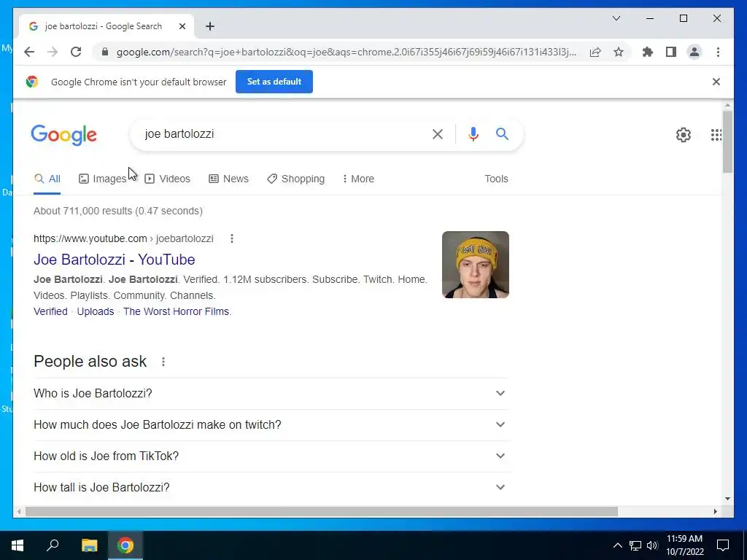This screenshot has height=560, width=747.
Task: Go to the Google logo homepage
Action: pos(64,135)
